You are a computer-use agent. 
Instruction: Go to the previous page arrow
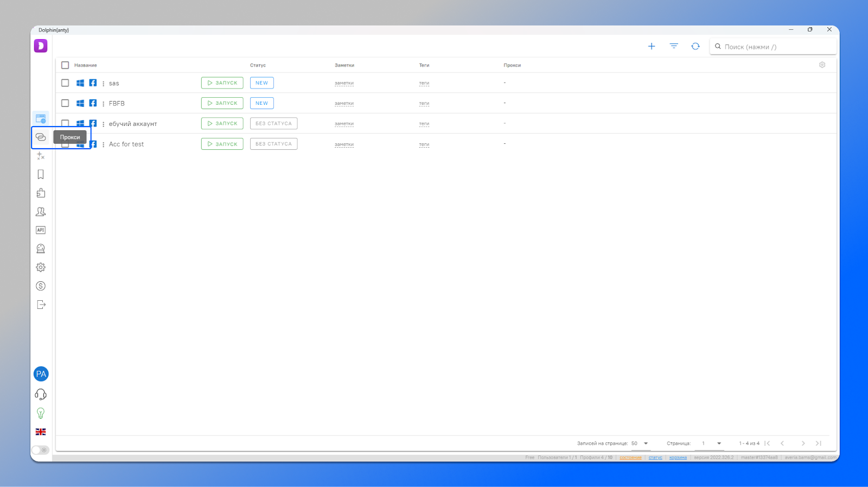pyautogui.click(x=782, y=444)
